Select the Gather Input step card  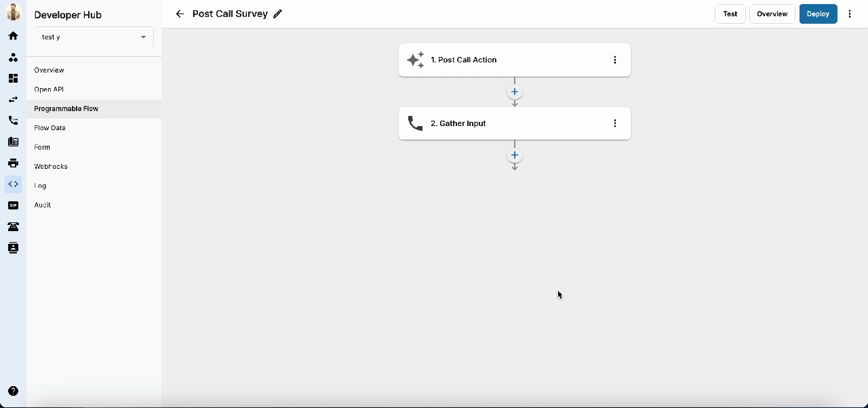[x=502, y=123]
